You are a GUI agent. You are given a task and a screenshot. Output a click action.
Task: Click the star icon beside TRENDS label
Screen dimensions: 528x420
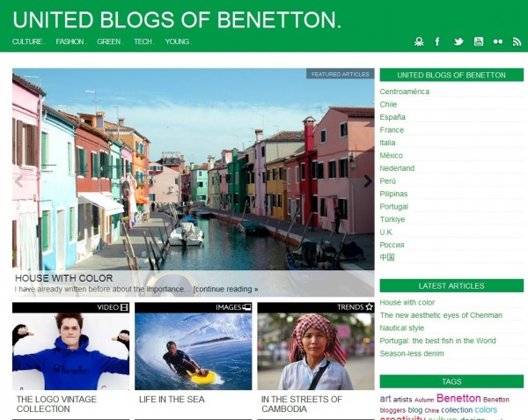click(370, 307)
